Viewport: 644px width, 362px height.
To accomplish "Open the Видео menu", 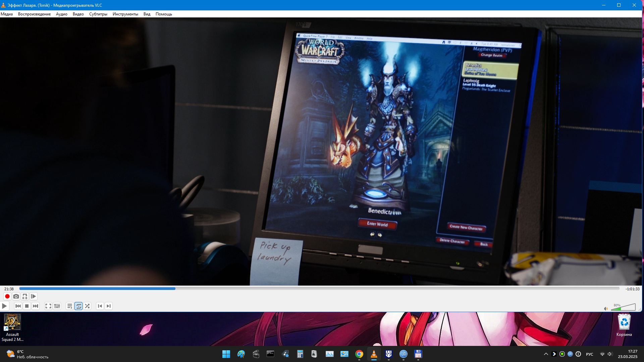I will (x=78, y=14).
